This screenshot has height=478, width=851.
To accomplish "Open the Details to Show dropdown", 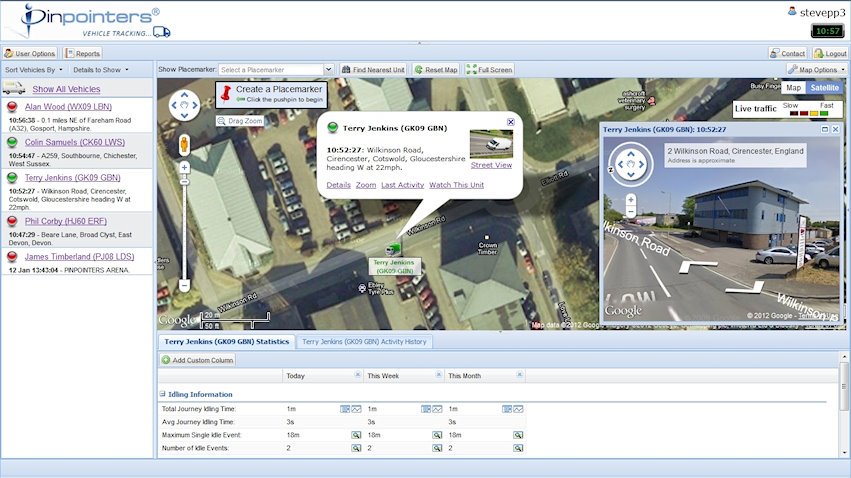I will point(101,69).
